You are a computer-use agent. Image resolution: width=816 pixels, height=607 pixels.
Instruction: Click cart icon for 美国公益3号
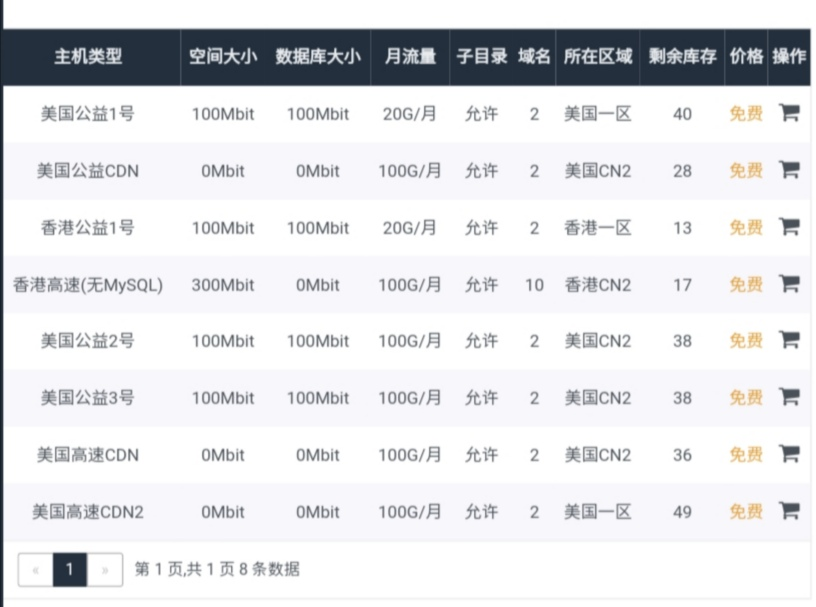click(789, 397)
